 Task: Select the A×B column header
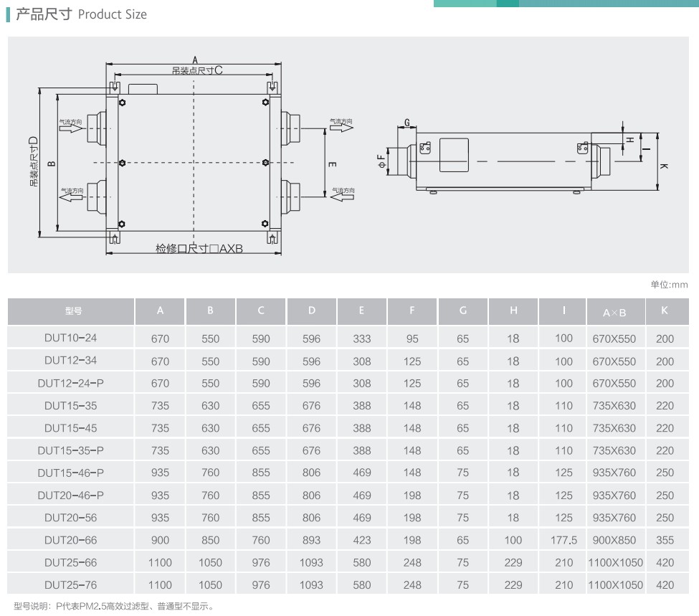614,312
